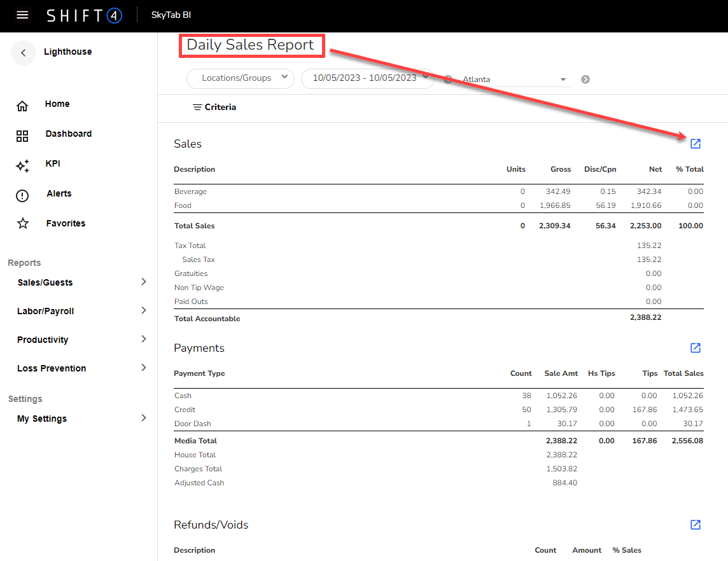
Task: View Alerts in the sidebar
Action: [59, 194]
